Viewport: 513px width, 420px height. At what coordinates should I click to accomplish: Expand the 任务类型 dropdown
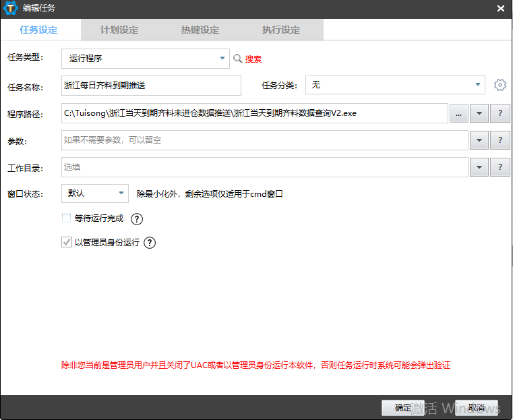pos(222,59)
